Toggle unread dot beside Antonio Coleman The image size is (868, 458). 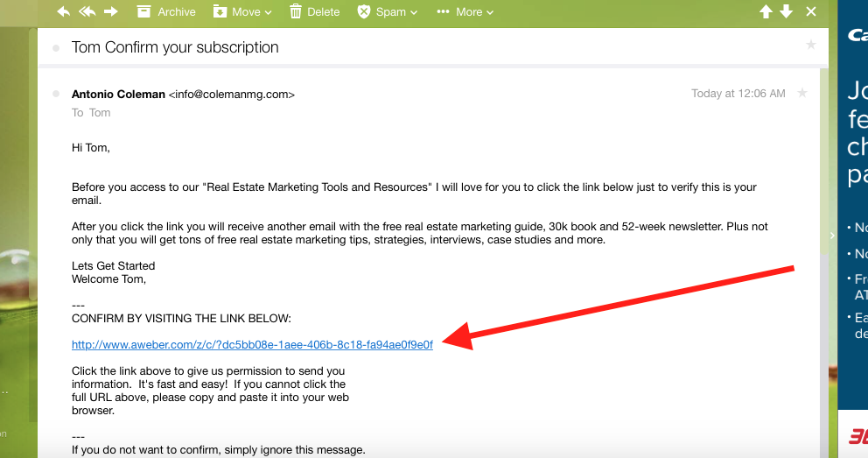pos(56,95)
